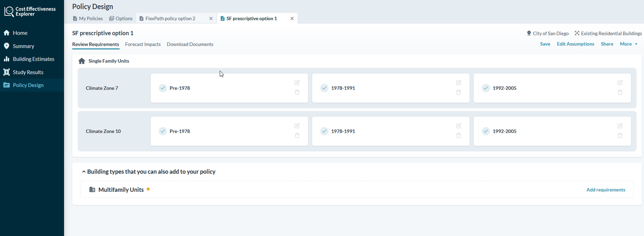Click the Single Family Units home icon
Viewport: 644px width, 236px height.
point(82,61)
